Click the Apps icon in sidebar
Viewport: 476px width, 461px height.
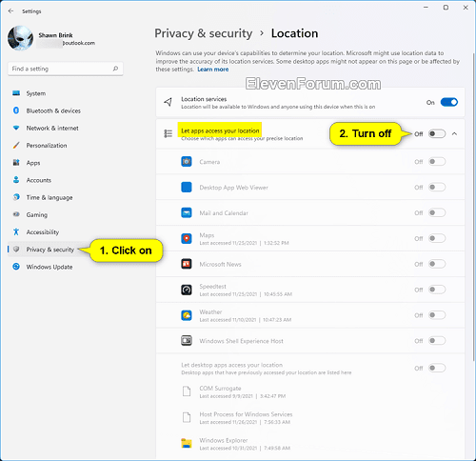click(16, 163)
